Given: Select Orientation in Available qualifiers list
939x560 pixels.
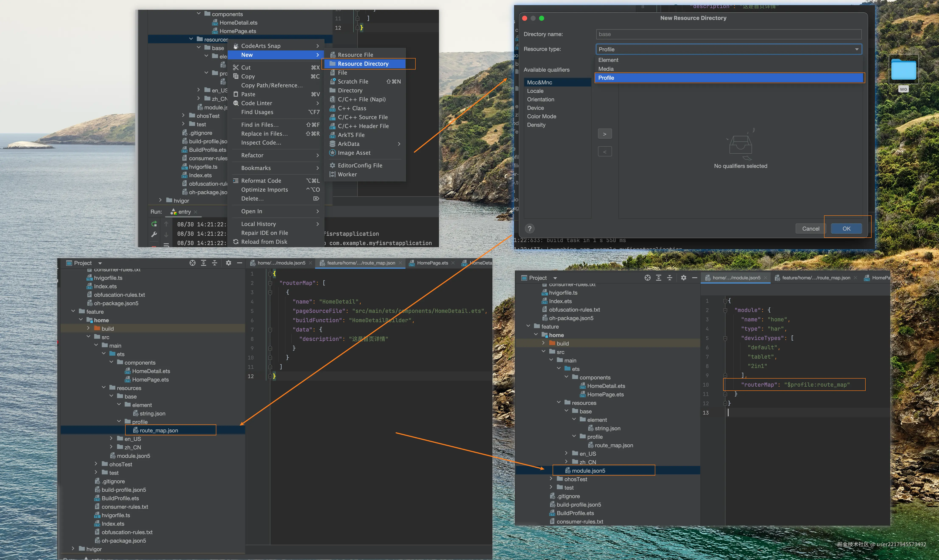Looking at the screenshot, I should (x=557, y=99).
